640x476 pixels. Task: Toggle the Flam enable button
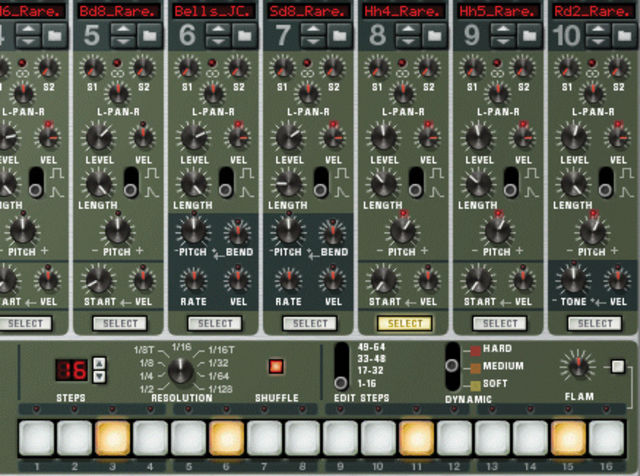(618, 366)
